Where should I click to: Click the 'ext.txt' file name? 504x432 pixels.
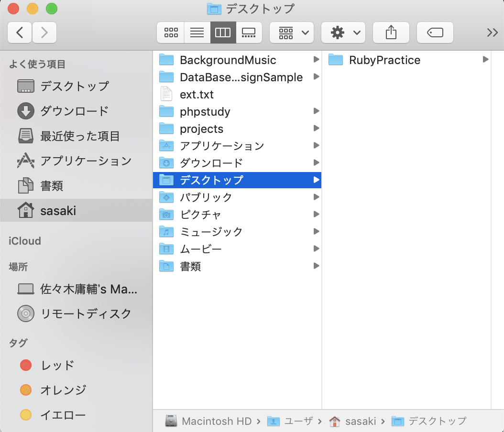(197, 95)
